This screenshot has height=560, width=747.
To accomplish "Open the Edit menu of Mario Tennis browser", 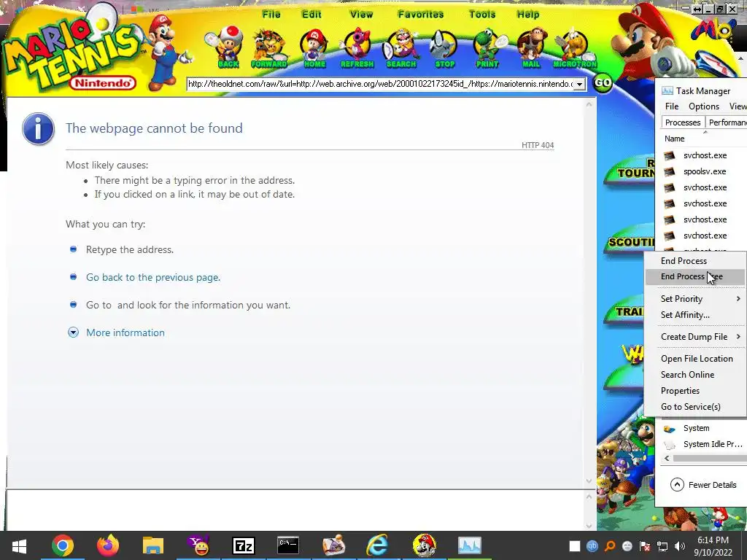I will (311, 15).
